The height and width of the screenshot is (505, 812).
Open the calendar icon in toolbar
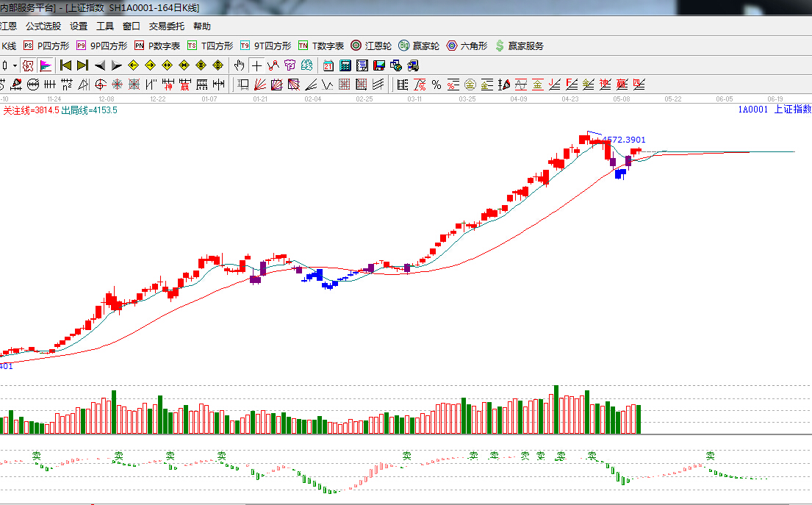coord(328,65)
